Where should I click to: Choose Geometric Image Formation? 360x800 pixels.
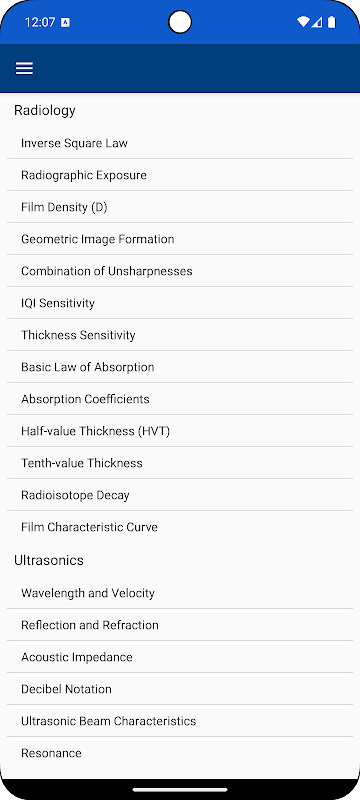180,239
